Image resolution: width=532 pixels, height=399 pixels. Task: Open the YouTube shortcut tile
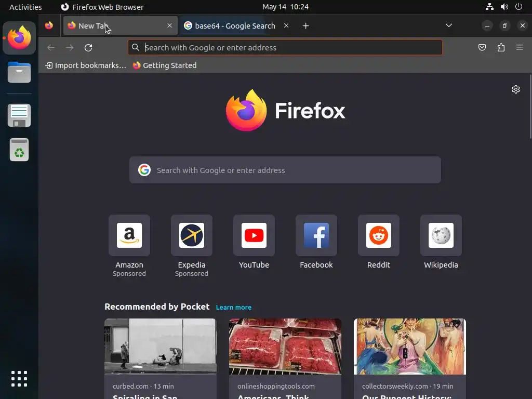254,235
